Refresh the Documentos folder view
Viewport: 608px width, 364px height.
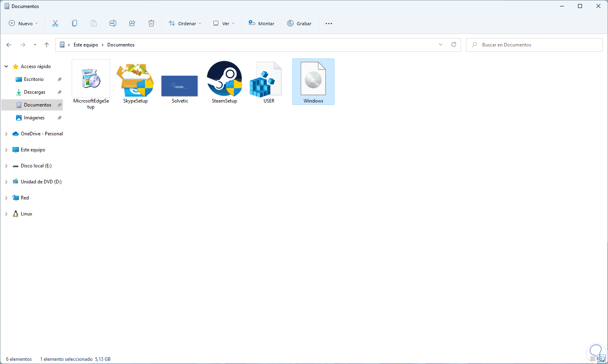coord(454,44)
